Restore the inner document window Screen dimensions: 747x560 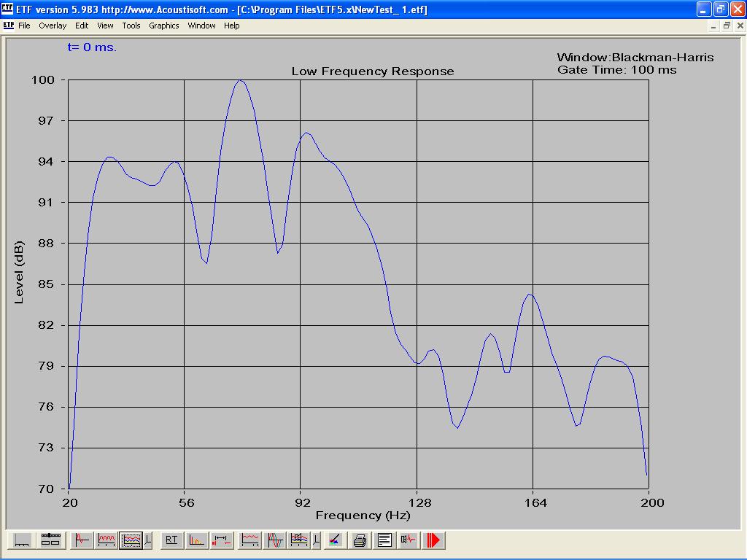pos(727,26)
